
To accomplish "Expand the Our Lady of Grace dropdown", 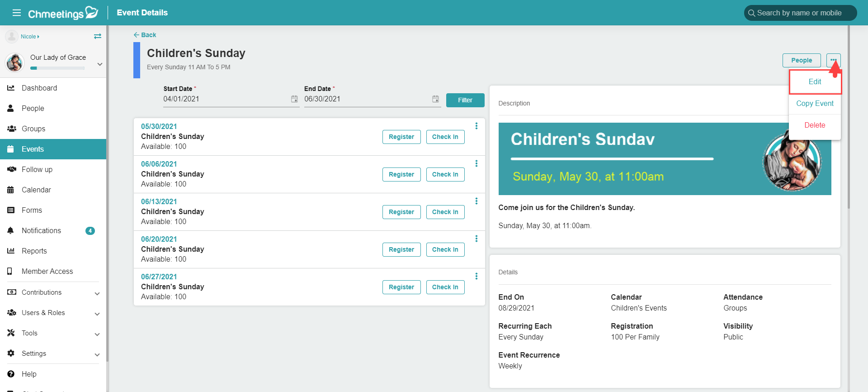I will click(x=100, y=64).
